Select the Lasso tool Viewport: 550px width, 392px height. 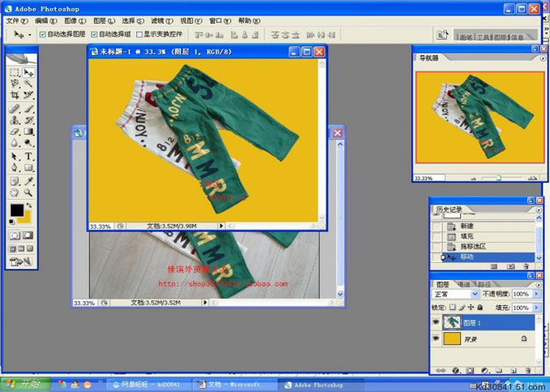pyautogui.click(x=15, y=84)
